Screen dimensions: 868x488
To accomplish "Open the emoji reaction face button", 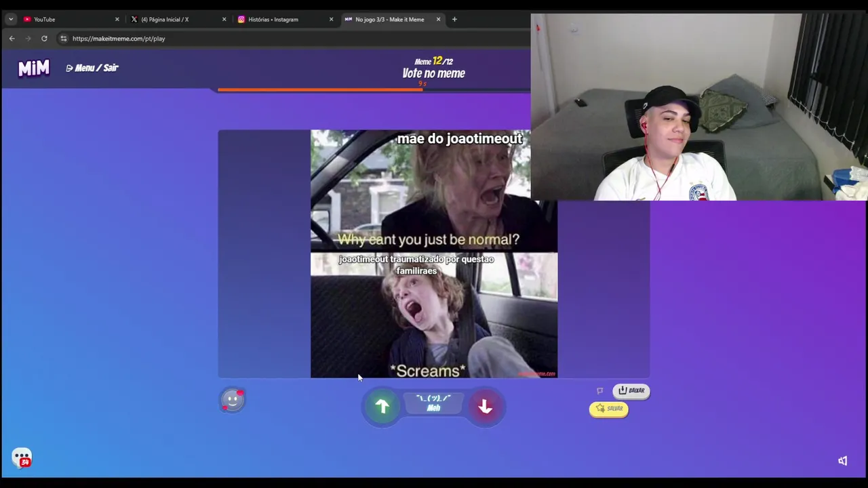I will 233,400.
